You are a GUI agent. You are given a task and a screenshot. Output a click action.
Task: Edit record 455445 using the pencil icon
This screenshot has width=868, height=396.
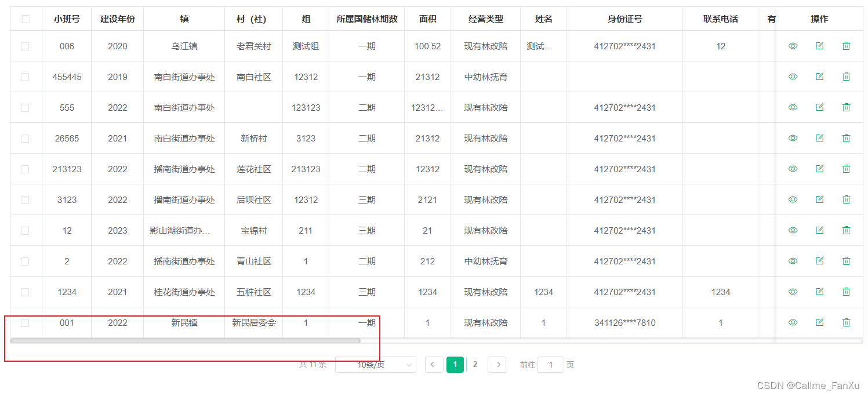(819, 76)
